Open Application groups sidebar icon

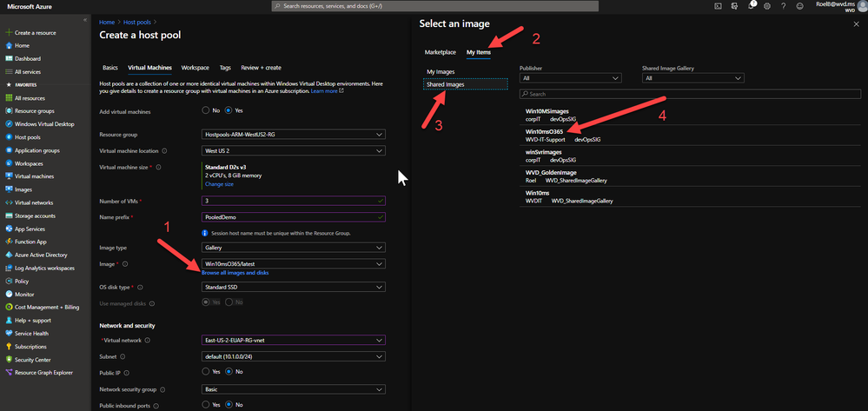[9, 150]
